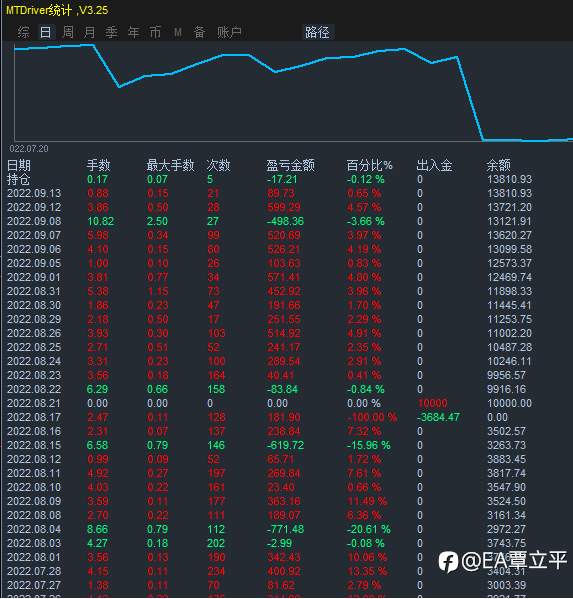
Task: Click the -619.72 loss amount
Action: 285,445
